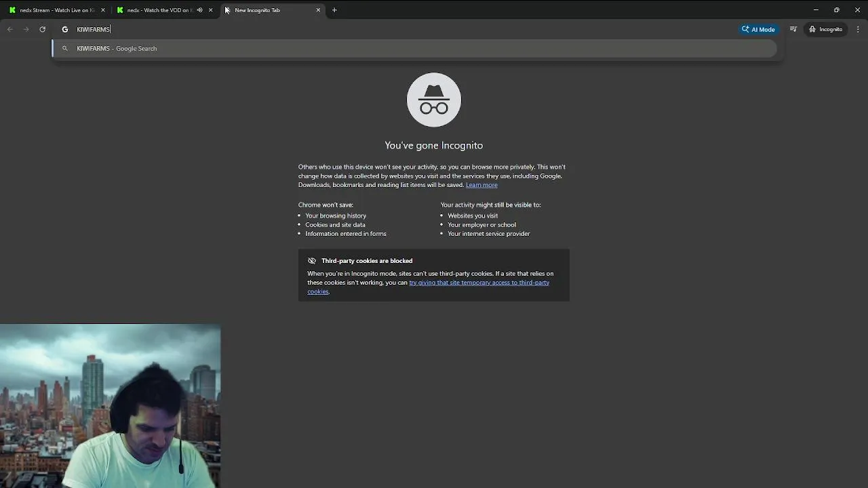Click the 'You've gone Incognito' heading
The height and width of the screenshot is (488, 868).
click(434, 145)
